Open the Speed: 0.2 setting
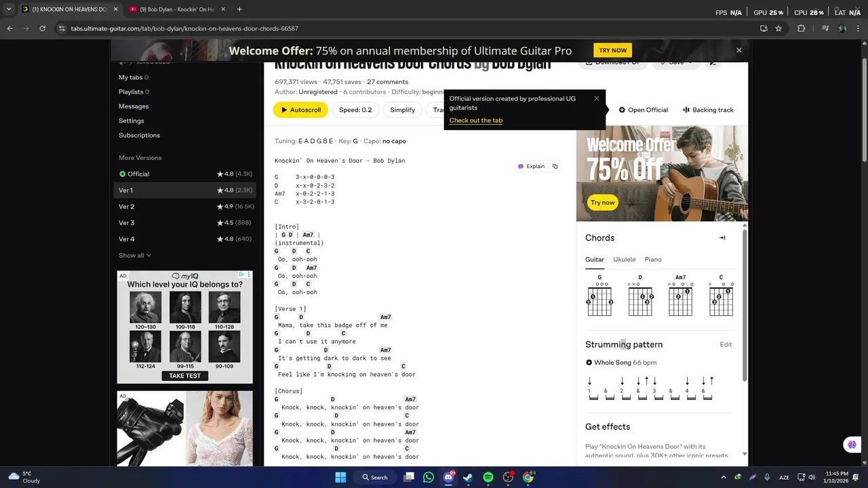This screenshot has width=868, height=488. (355, 110)
